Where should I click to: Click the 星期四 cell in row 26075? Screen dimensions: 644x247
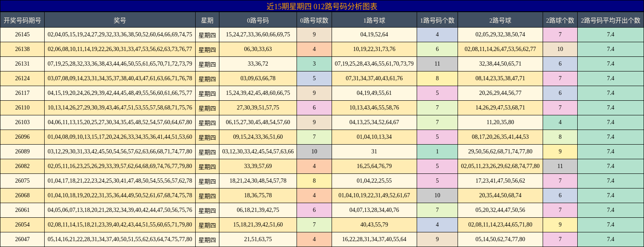[207, 181]
